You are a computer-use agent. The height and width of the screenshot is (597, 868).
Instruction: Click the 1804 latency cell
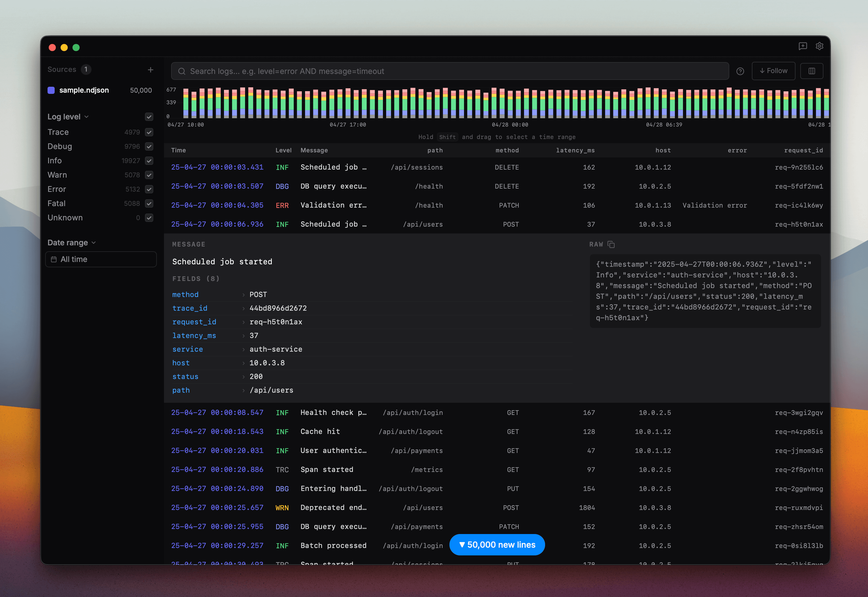click(x=587, y=508)
